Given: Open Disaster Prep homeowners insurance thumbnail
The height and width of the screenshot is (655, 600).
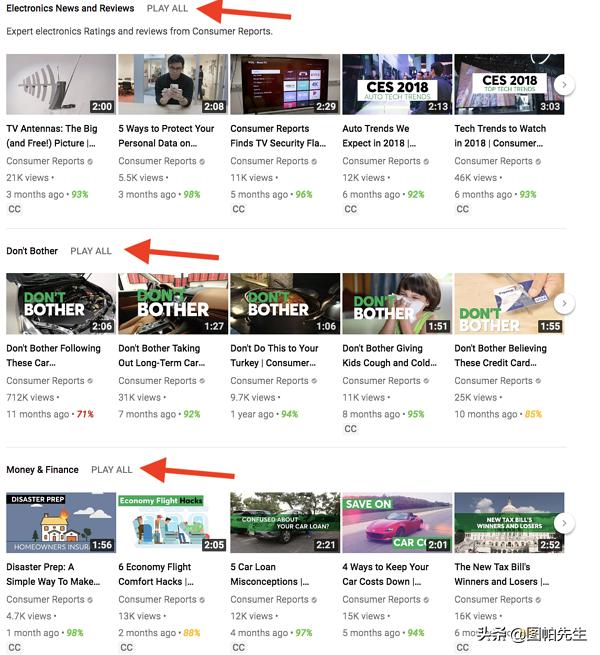Looking at the screenshot, I should [61, 523].
